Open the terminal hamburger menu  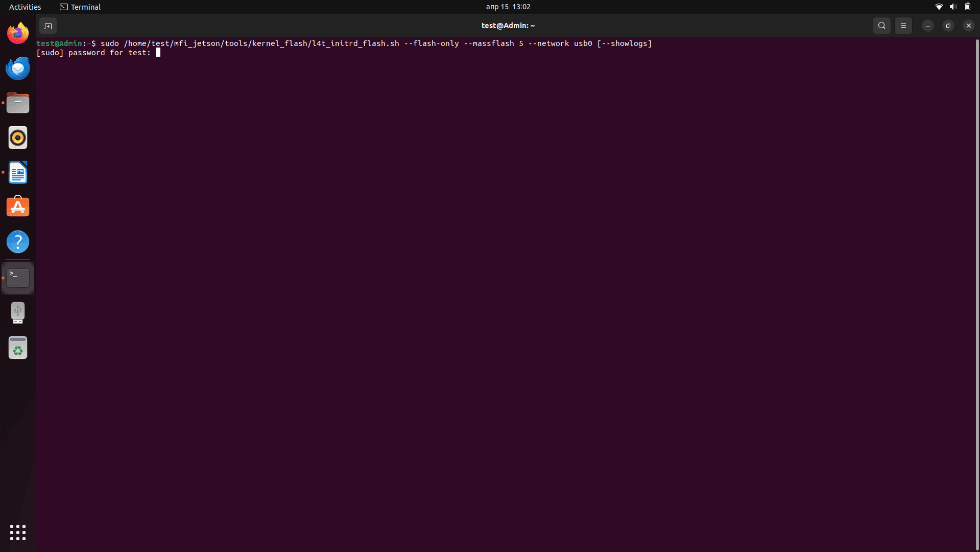[x=903, y=26]
